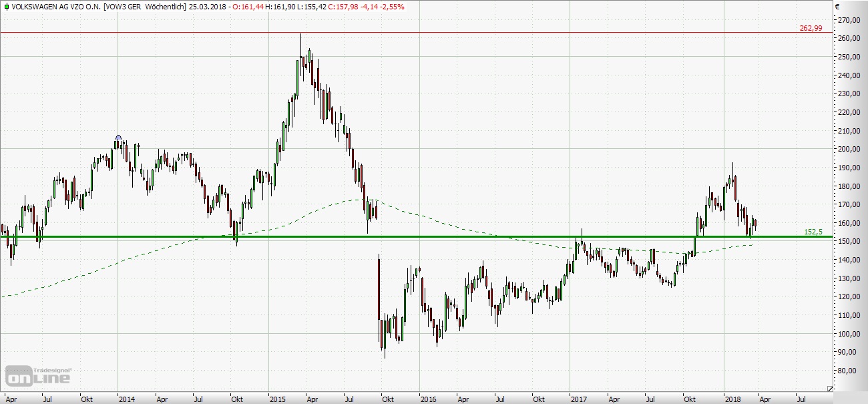The height and width of the screenshot is (404, 868).
Task: Click the 25.03.2018 date in chart header
Action: pos(207,7)
